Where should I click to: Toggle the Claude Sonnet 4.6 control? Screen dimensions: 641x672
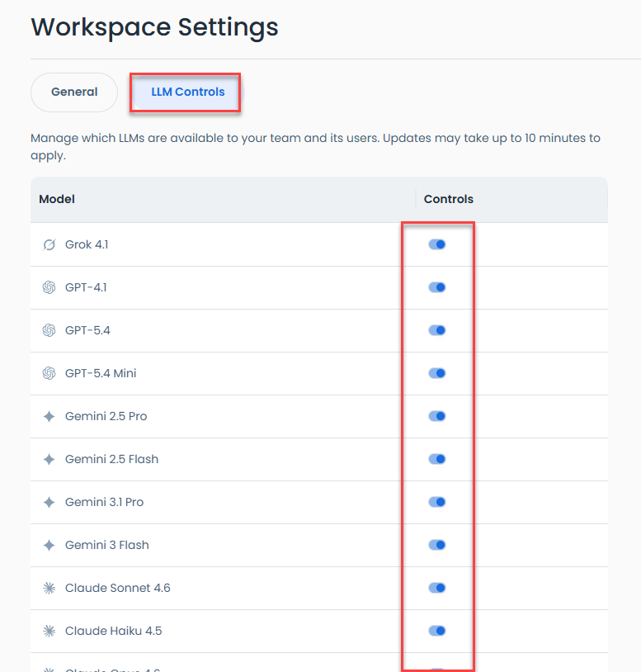point(437,588)
